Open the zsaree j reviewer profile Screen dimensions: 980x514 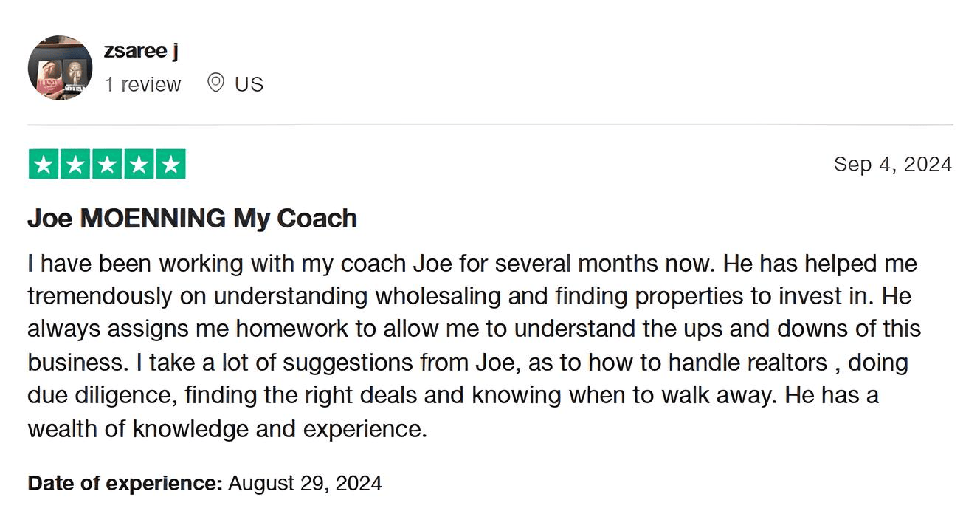click(141, 51)
